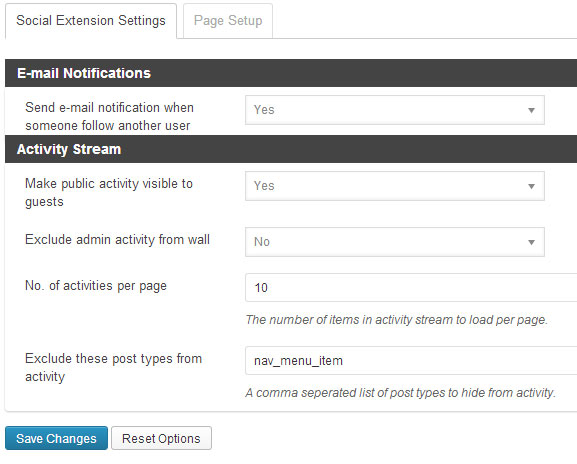
Task: Focus the No. of activities per page field
Action: pyautogui.click(x=411, y=287)
